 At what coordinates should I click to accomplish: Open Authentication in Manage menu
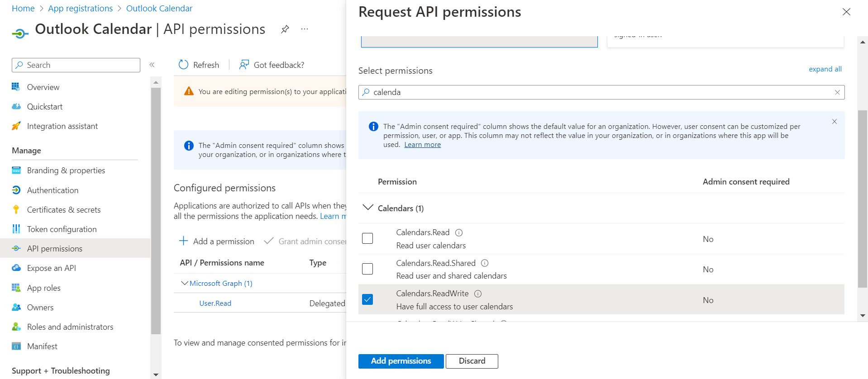tap(52, 190)
